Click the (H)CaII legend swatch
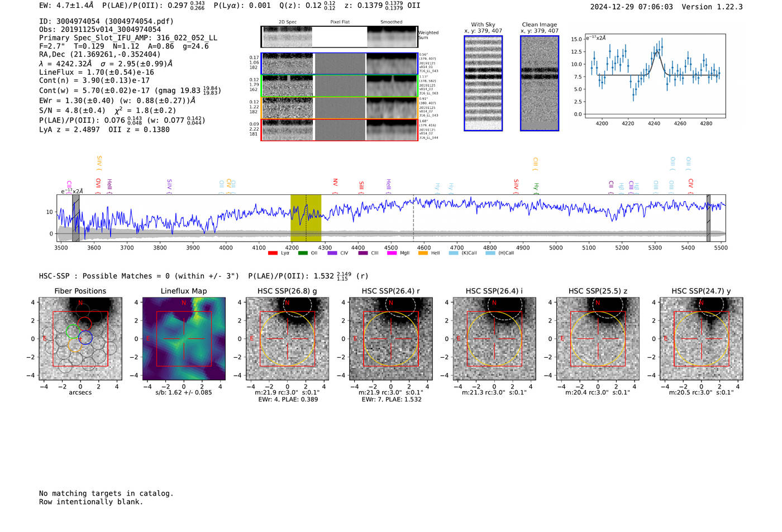The image size is (782, 532). coord(490,253)
